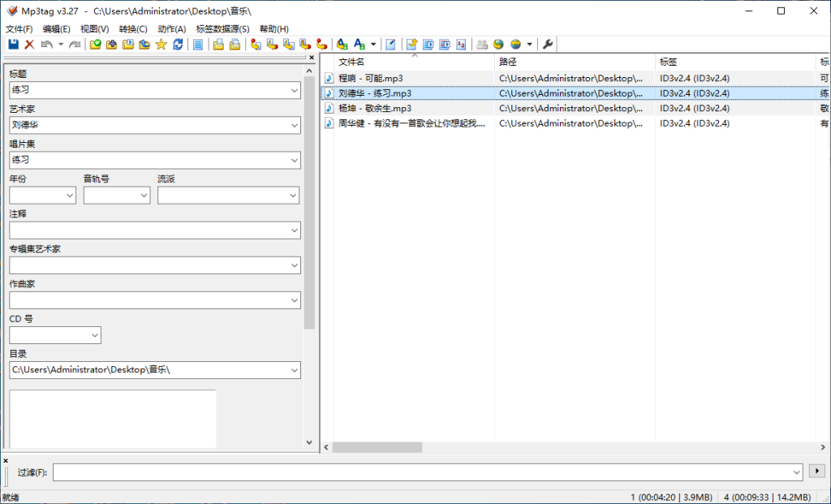Create playlist from selected files
Screen dimensions: 831x504
click(235, 45)
